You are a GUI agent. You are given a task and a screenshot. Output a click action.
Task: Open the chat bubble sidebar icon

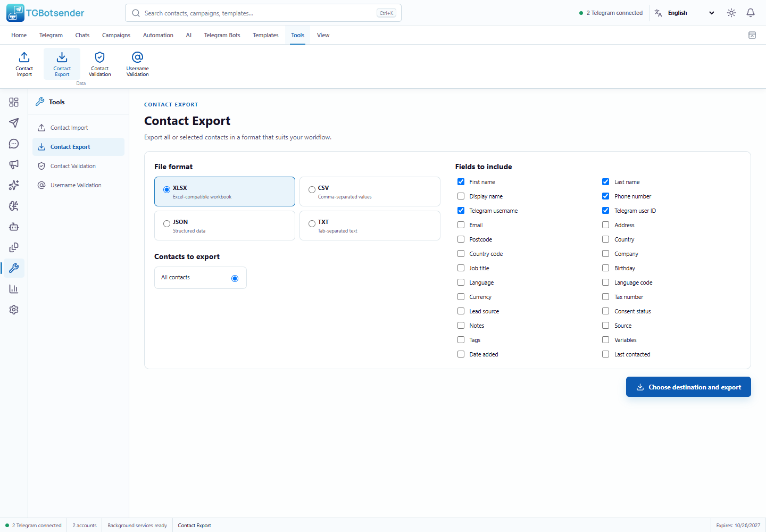click(14, 144)
